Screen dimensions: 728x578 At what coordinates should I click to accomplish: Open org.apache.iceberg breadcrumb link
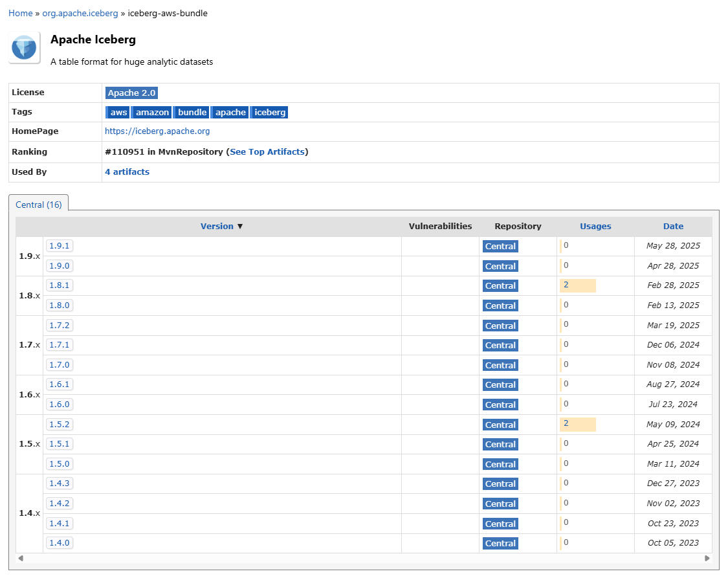tap(80, 14)
